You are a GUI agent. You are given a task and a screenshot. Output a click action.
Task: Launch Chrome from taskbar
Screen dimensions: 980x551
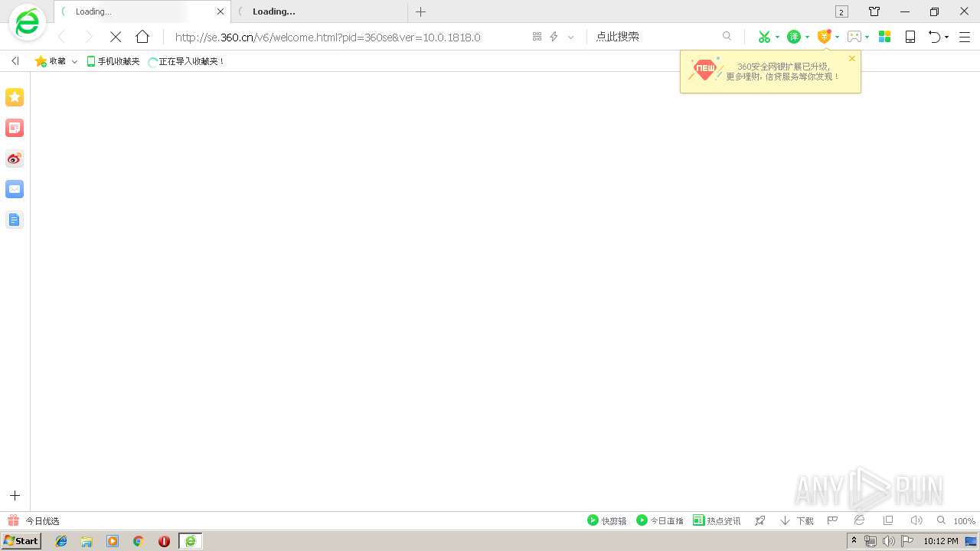click(x=139, y=541)
